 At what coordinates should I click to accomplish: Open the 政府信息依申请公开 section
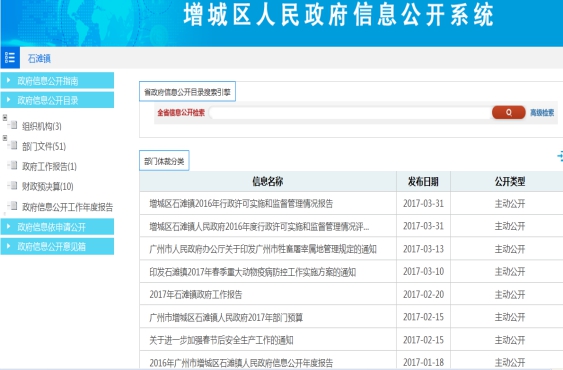click(57, 227)
